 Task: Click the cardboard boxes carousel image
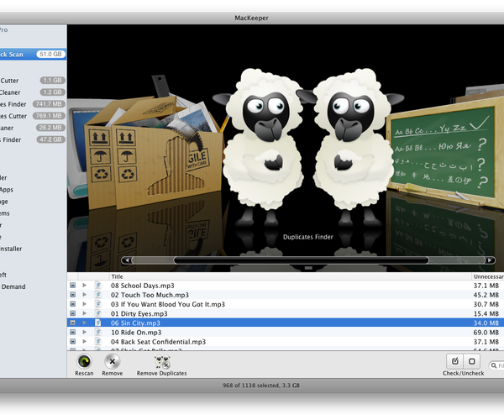click(155, 144)
